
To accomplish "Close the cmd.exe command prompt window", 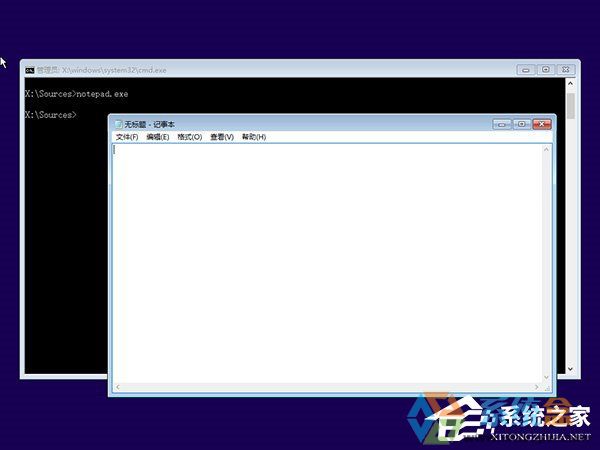I will click(566, 70).
